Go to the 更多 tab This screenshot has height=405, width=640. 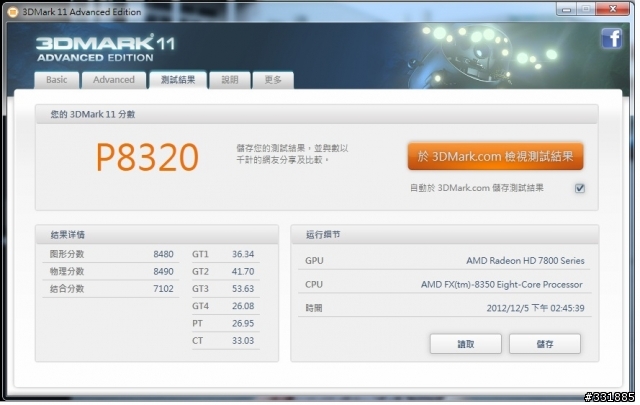coord(273,80)
